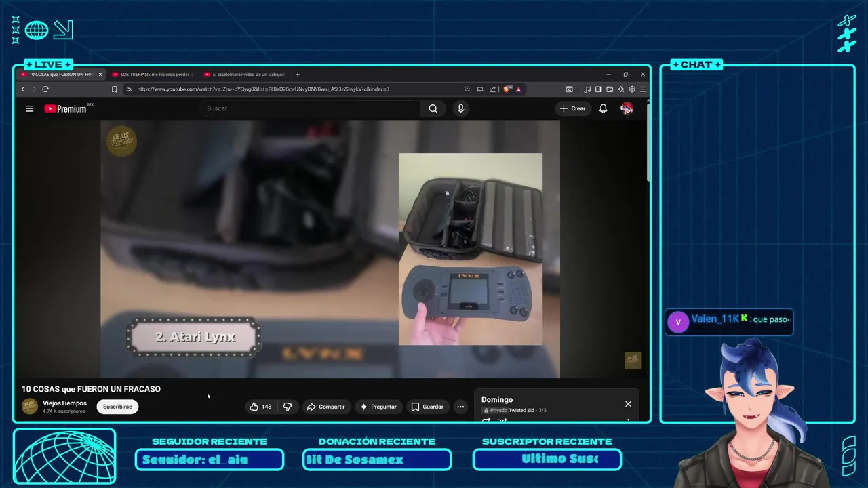This screenshot has width=868, height=488.
Task: Reload the page with the refresh icon
Action: pos(45,89)
